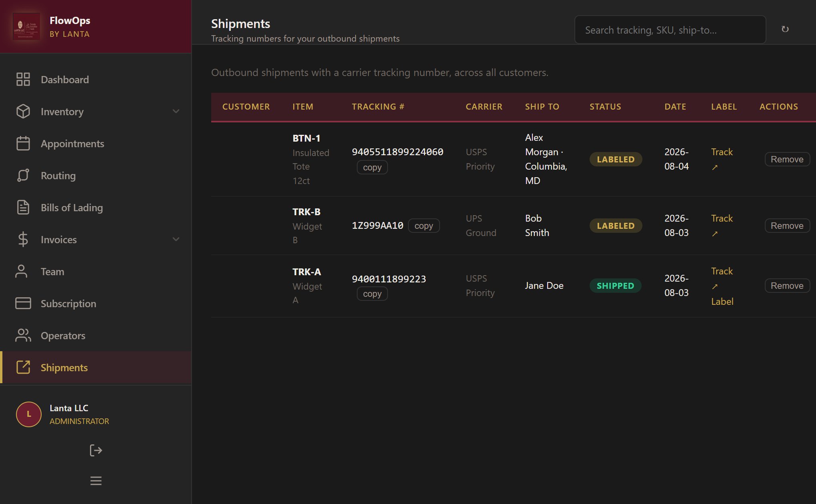Click the Operators people icon
816x504 pixels.
(23, 335)
